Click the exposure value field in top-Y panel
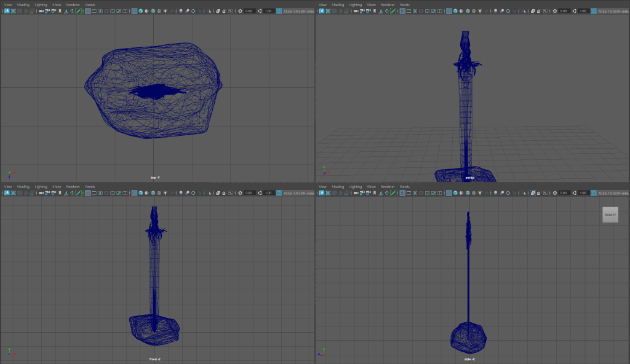630x364 pixels. 249,11
